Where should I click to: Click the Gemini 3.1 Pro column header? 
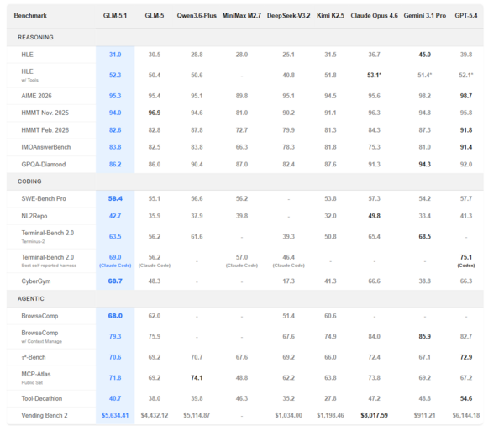(x=424, y=16)
